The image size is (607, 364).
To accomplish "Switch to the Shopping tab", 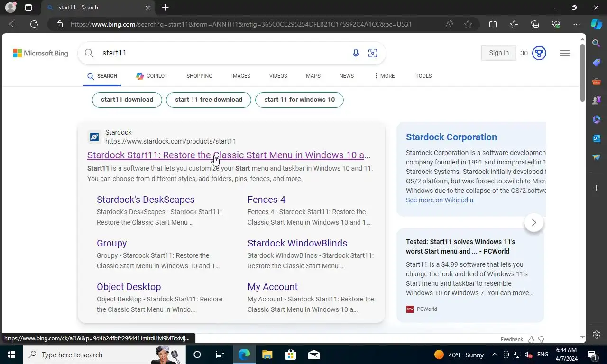I will [x=199, y=76].
